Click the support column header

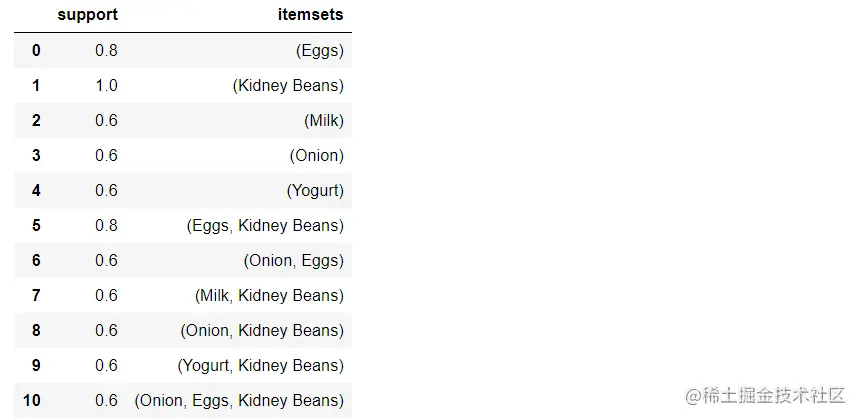[x=87, y=15]
